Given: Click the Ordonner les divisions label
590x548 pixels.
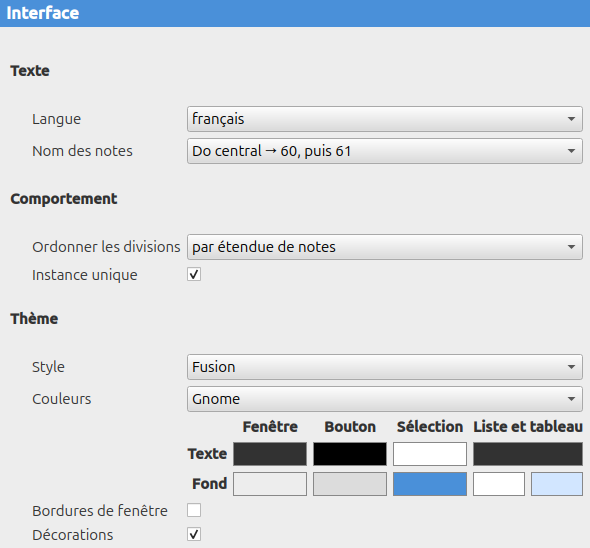Looking at the screenshot, I should point(106,247).
